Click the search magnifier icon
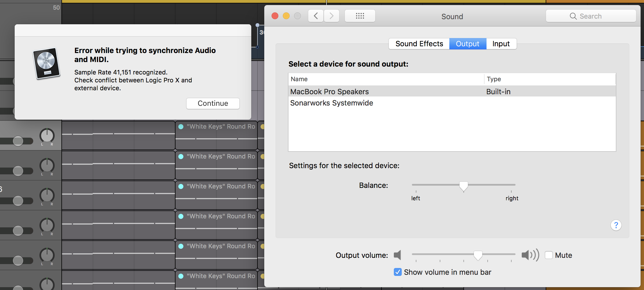The image size is (644, 290). pyautogui.click(x=573, y=16)
